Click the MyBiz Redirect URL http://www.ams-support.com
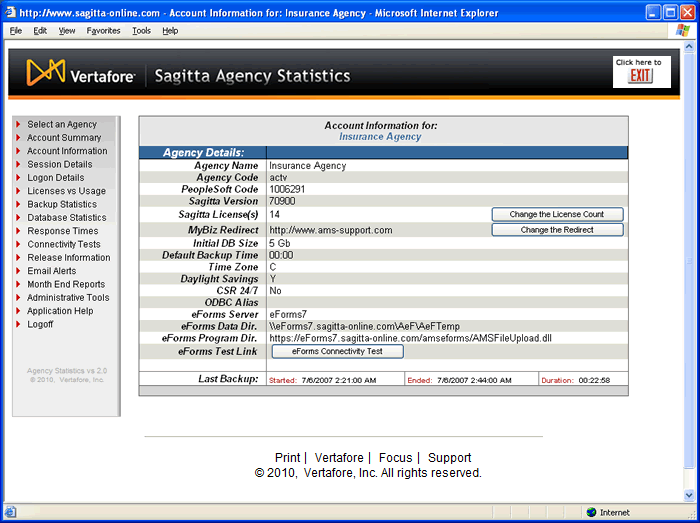 pos(331,230)
